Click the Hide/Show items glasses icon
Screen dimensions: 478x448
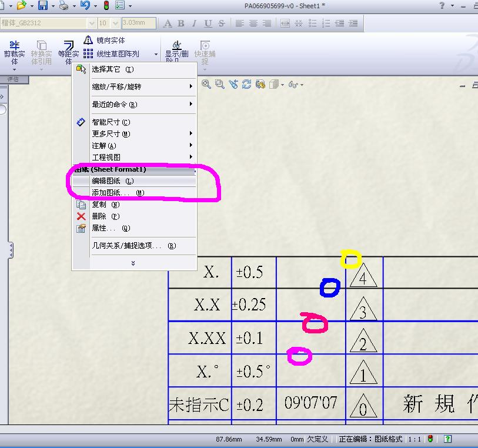(293, 85)
